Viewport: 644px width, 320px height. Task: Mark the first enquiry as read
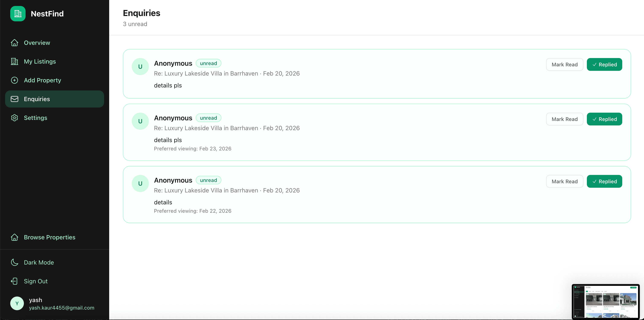564,65
